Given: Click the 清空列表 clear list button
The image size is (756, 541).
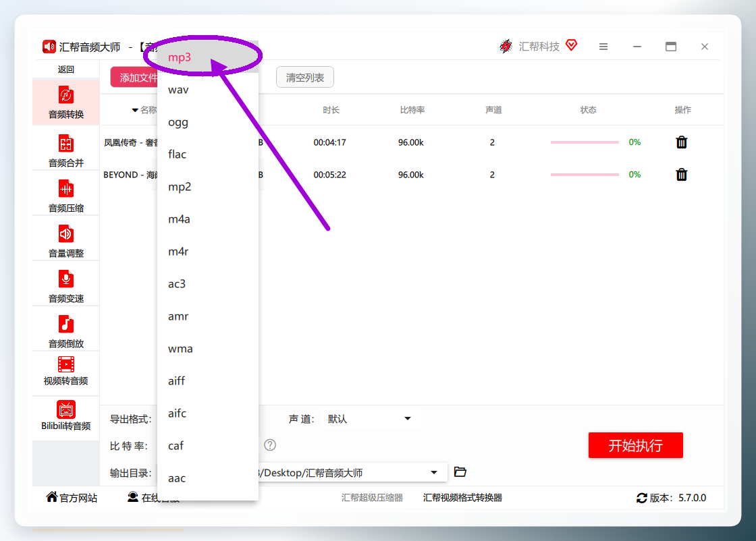Looking at the screenshot, I should [x=304, y=77].
